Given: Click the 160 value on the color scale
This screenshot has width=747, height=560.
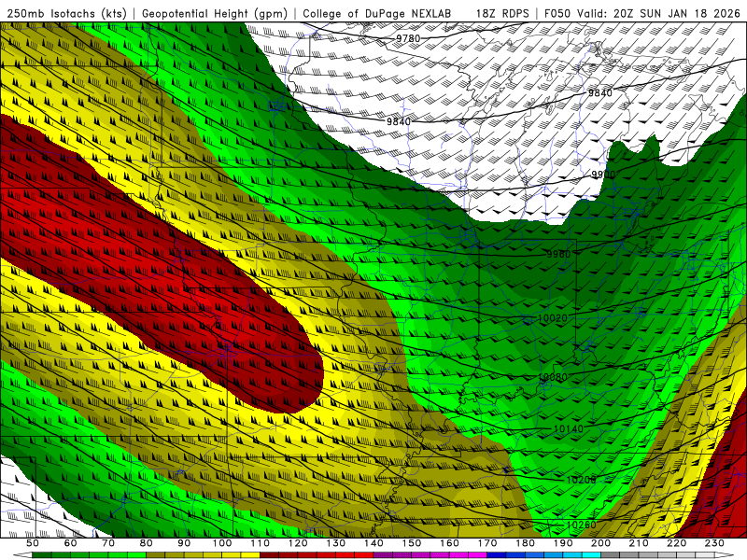Looking at the screenshot, I should 450,543.
